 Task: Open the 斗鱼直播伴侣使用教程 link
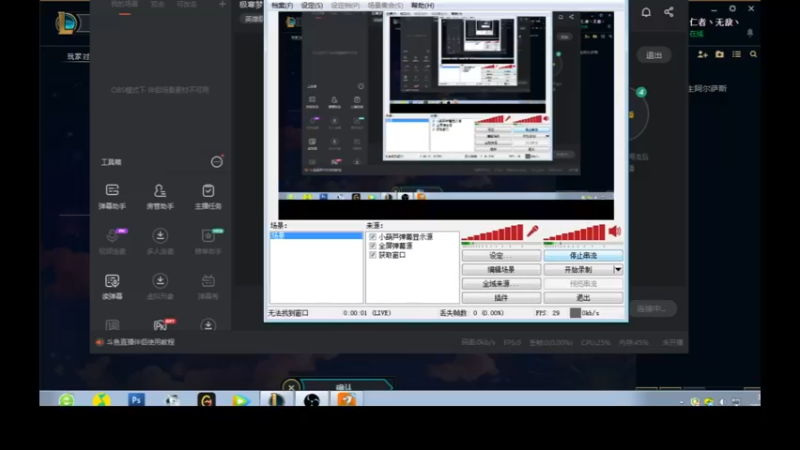(140, 342)
